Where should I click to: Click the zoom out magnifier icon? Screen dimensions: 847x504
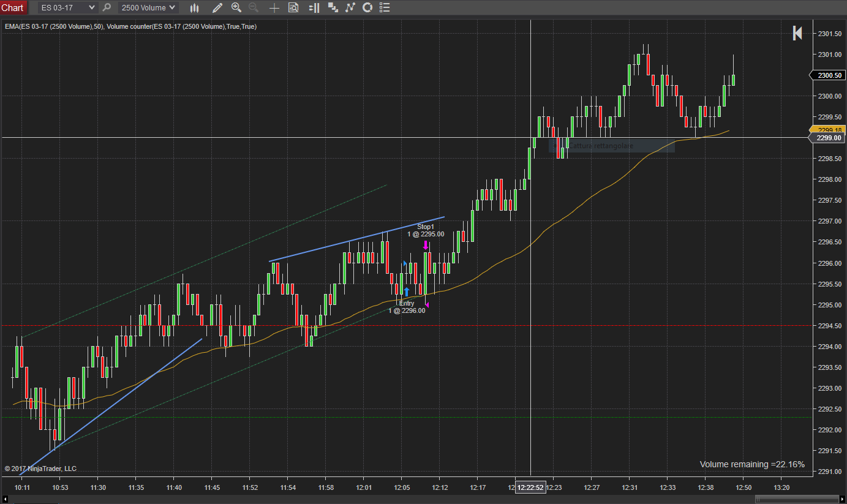tap(253, 8)
